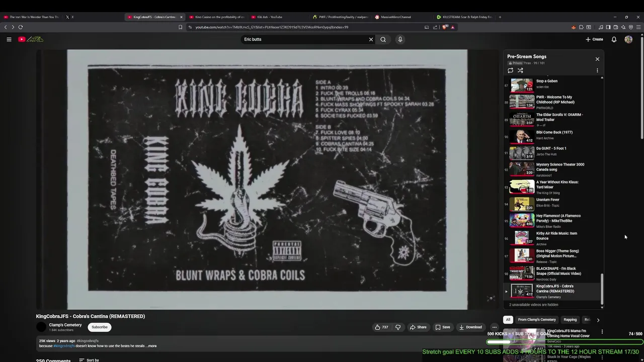Expand description with ...more
This screenshot has height=362, width=644.
click(151, 346)
